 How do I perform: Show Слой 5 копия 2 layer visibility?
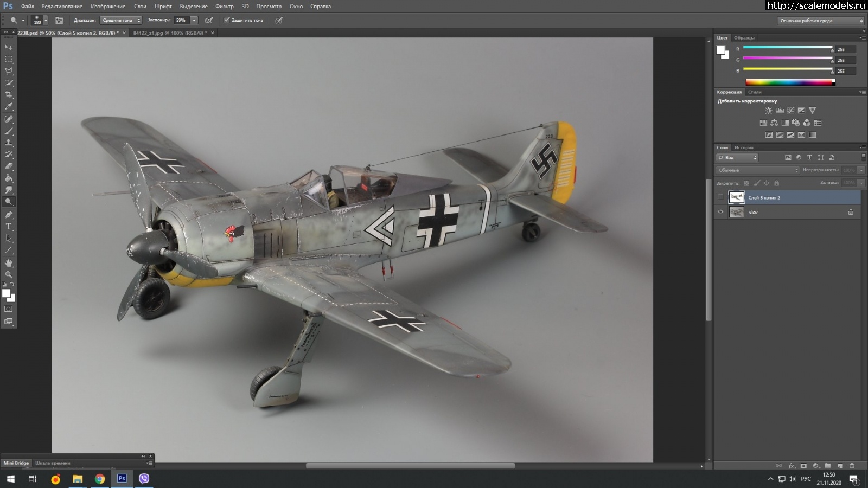(x=720, y=197)
